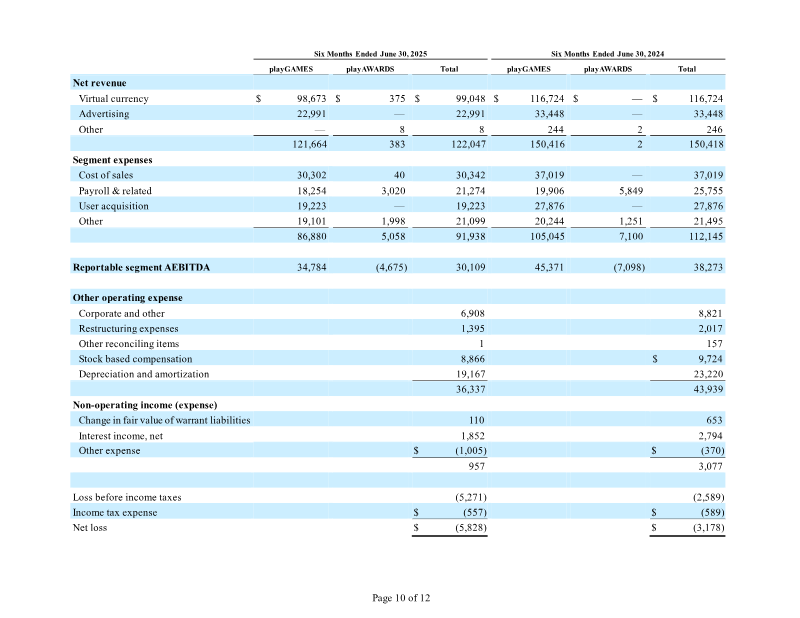Select the Restructuring expenses row label

[128, 329]
